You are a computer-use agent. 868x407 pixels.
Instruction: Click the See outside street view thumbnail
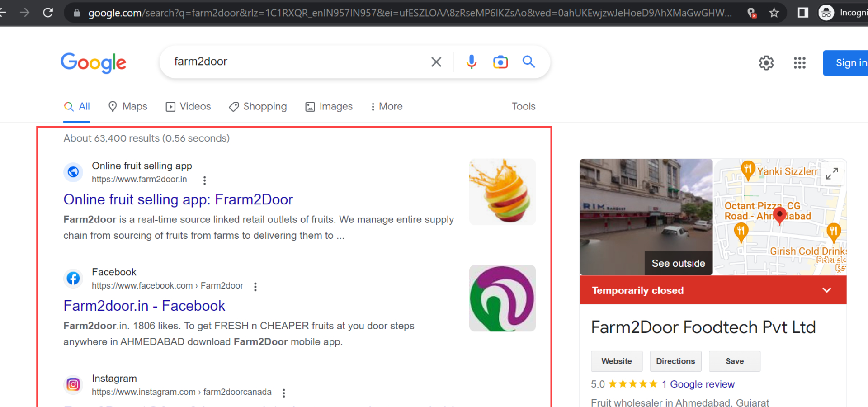click(678, 263)
